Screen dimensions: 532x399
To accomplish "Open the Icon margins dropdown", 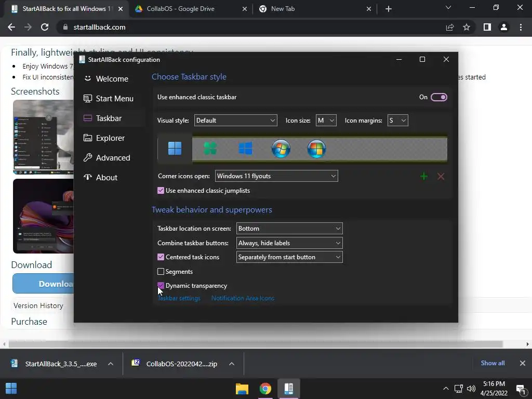I will [397, 121].
